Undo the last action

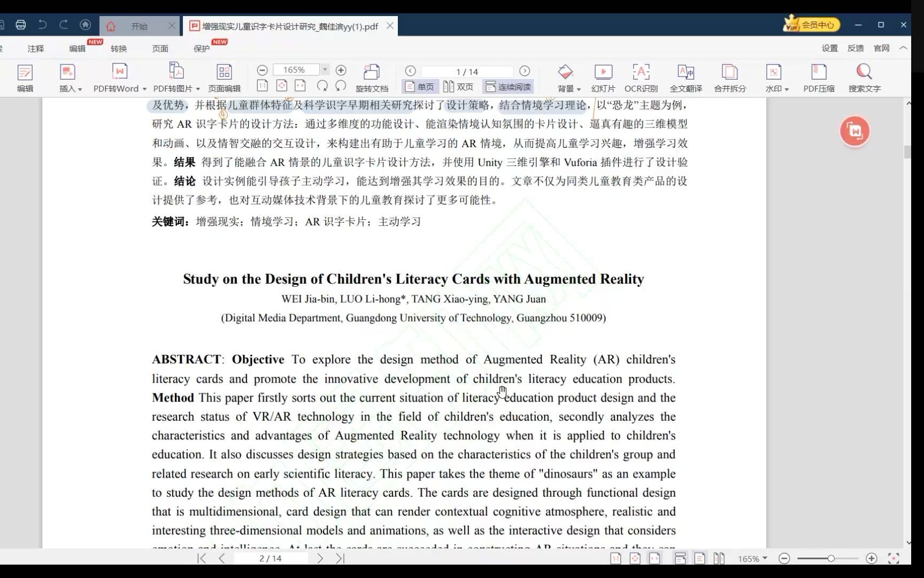coord(42,25)
